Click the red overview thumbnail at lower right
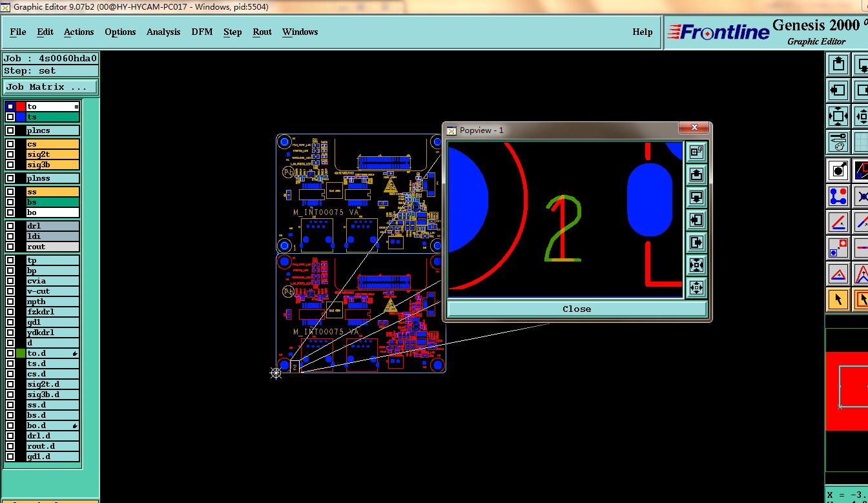Viewport: 868px width, 503px height. pos(847,391)
